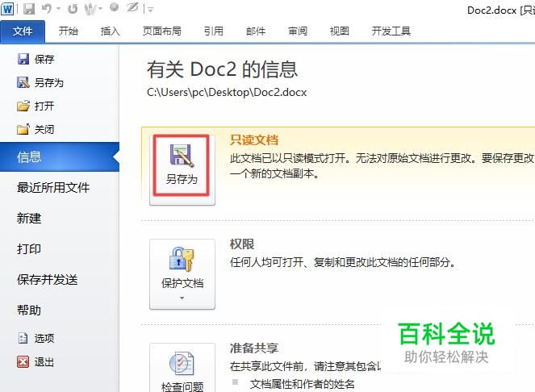Image resolution: width=535 pixels, height=392 pixels.
Task: Select the 引用 ribbon tab
Action: point(214,31)
